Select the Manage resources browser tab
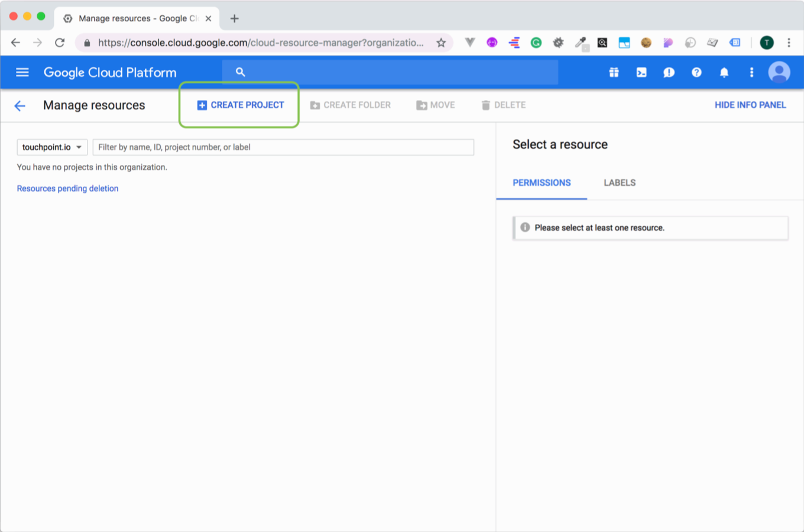 137,18
